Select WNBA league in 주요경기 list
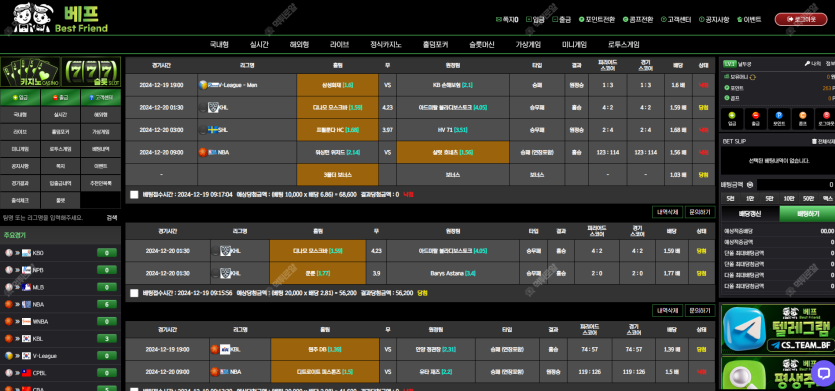Viewport: 835px width, 391px height. pyautogui.click(x=61, y=321)
